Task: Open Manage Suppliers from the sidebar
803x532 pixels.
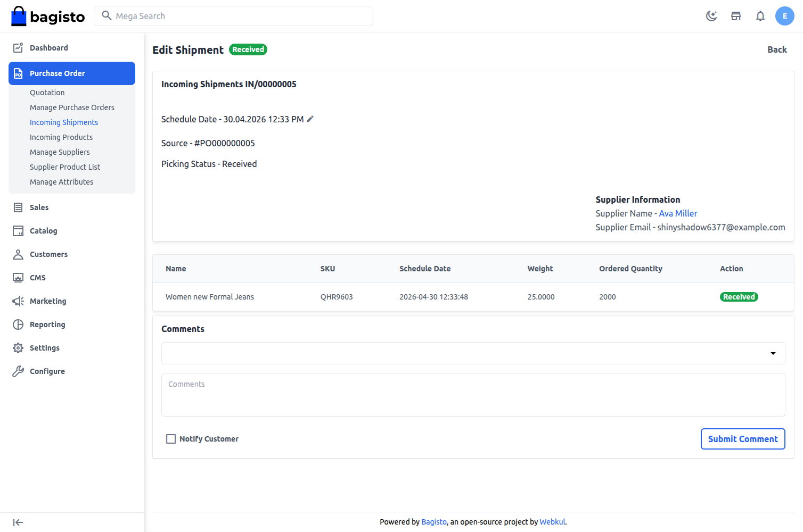Action: [60, 152]
